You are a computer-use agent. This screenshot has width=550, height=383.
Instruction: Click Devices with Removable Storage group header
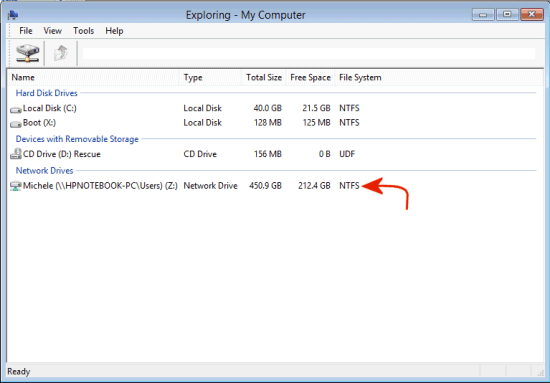pyautogui.click(x=77, y=139)
